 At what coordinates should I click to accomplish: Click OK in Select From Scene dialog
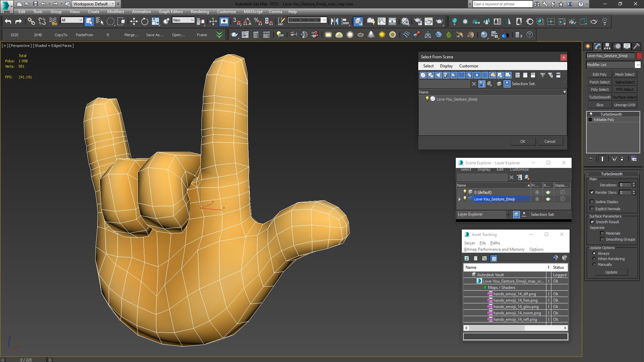tap(523, 141)
